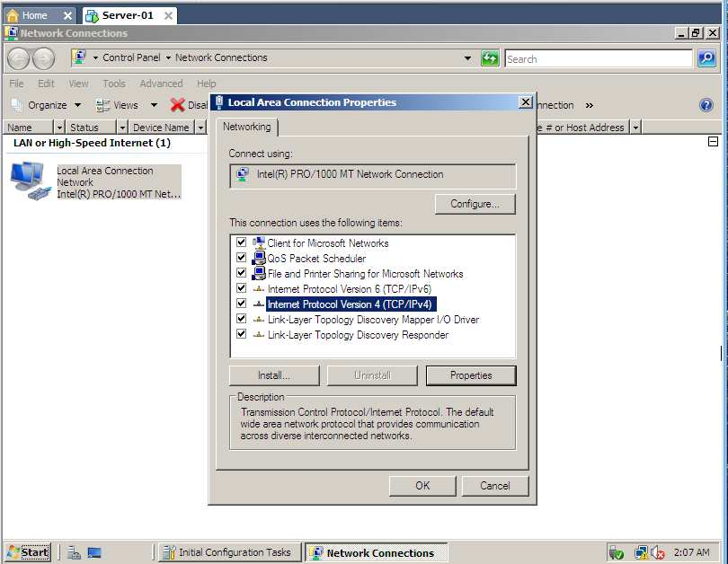Select Internet Protocol Version 4 (TCP/IPv4) row

[350, 304]
